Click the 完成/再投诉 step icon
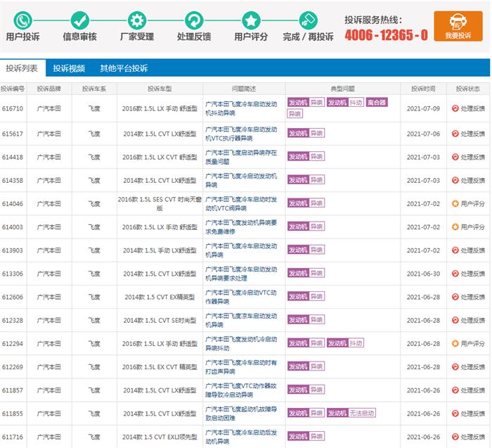This screenshot has height=448, width=492. tap(308, 20)
